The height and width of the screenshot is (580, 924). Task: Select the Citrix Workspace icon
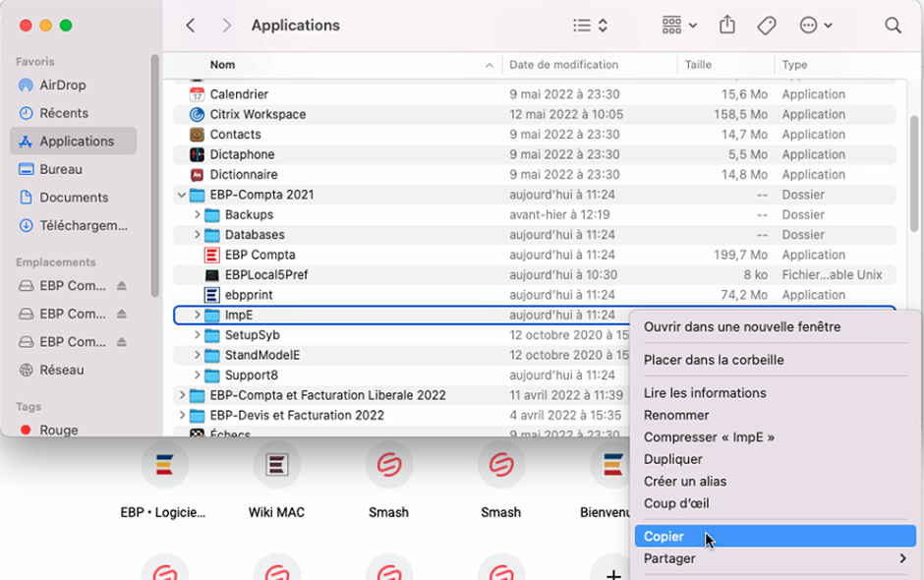click(197, 114)
